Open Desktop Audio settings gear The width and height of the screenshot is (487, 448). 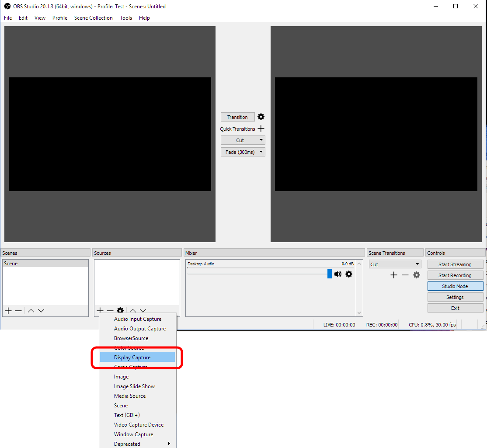[x=349, y=274]
